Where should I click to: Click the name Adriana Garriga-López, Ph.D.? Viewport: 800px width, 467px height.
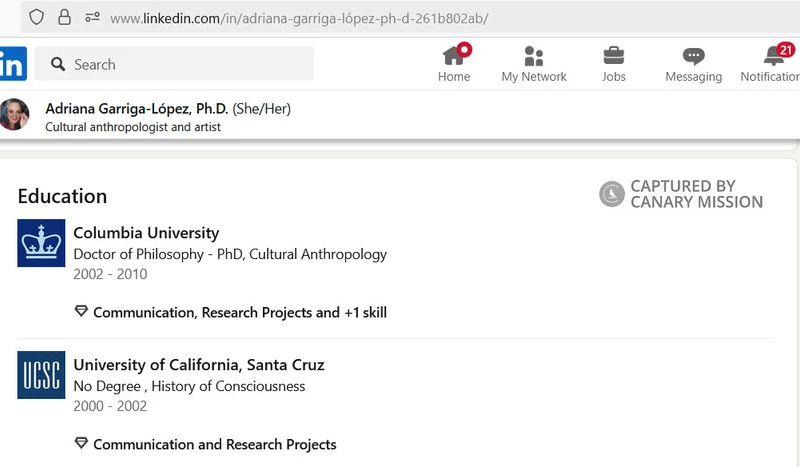[x=137, y=109]
